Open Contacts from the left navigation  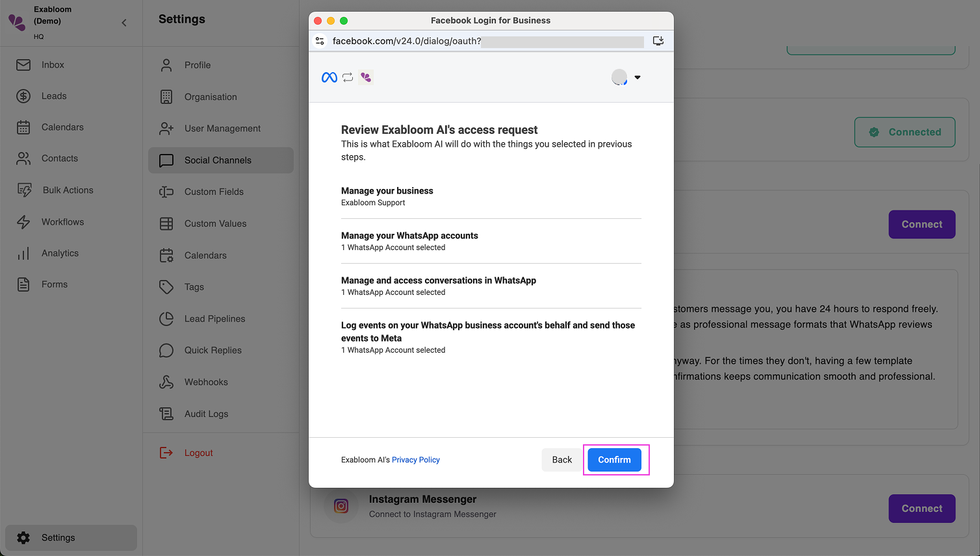click(x=60, y=158)
